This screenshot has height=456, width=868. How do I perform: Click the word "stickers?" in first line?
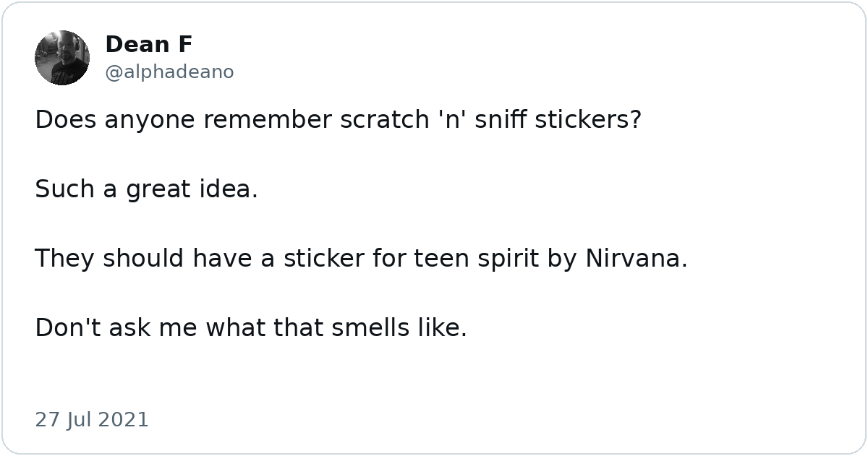point(589,120)
